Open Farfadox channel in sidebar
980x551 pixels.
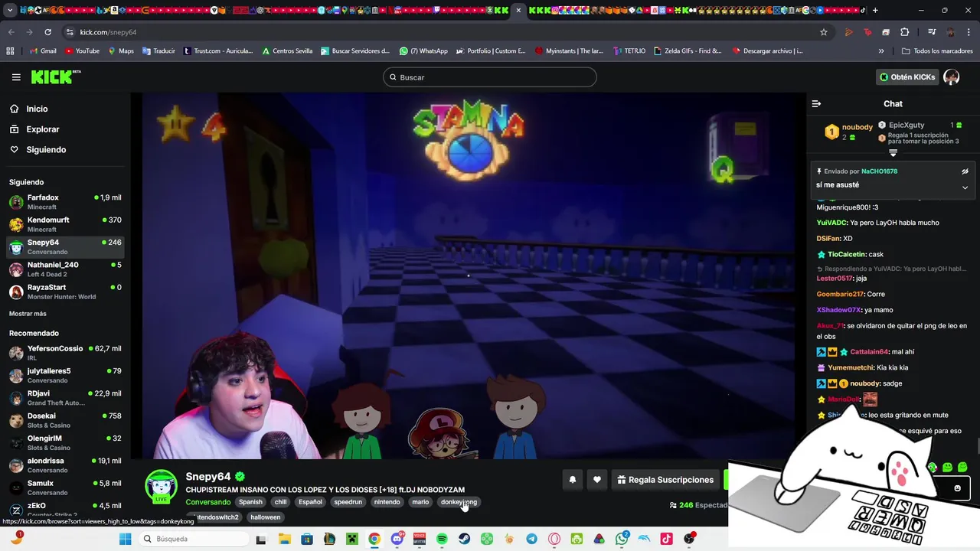65,202
